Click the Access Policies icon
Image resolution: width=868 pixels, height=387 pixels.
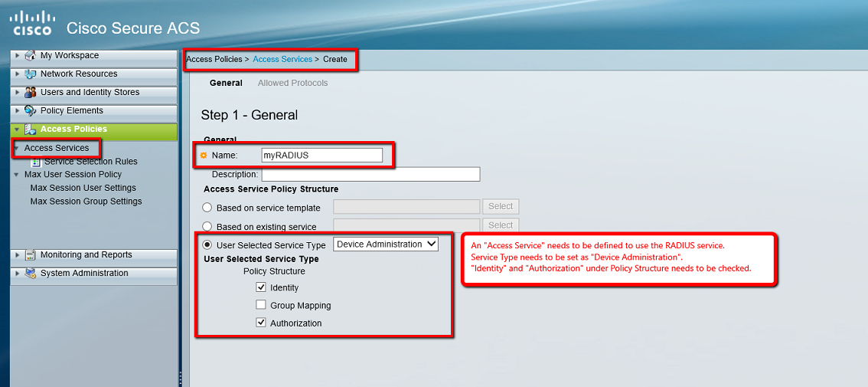31,130
